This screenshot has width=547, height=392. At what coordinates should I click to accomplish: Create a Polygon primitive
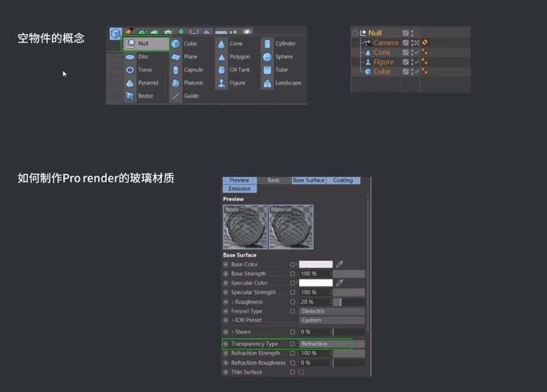coord(234,57)
